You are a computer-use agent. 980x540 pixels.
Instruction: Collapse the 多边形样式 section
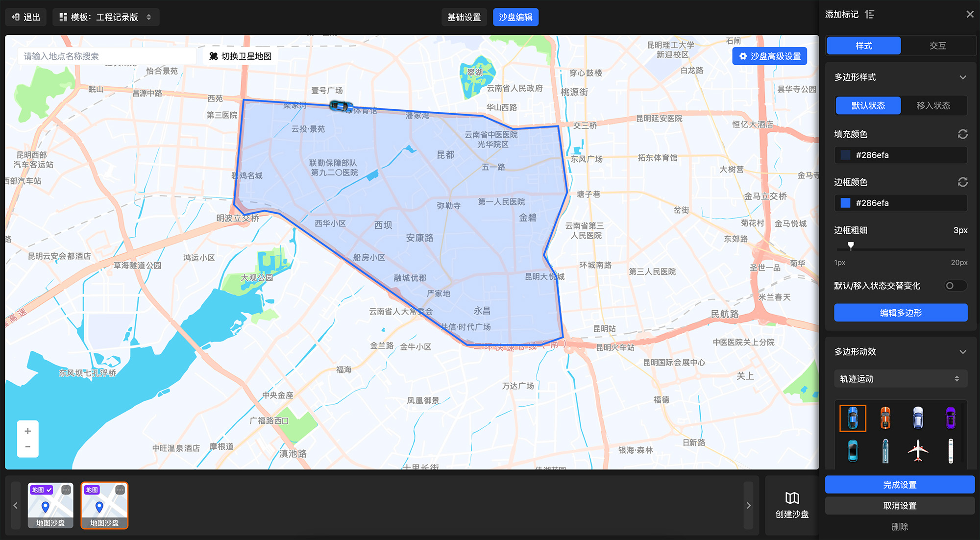pyautogui.click(x=962, y=77)
